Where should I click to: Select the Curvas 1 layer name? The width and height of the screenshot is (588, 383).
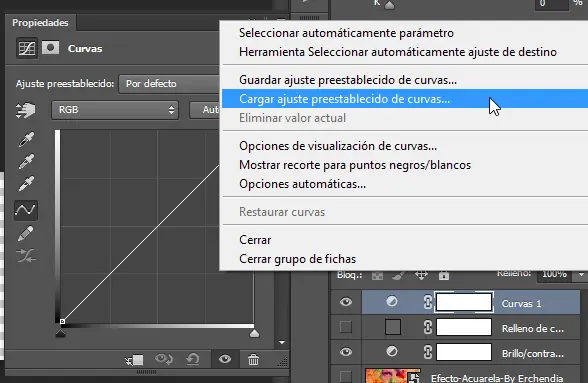pyautogui.click(x=521, y=303)
